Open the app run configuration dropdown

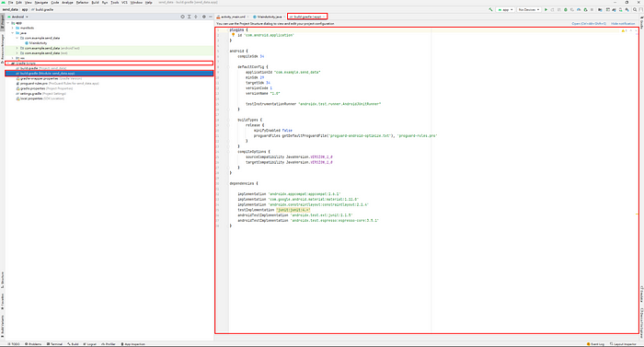coord(506,9)
